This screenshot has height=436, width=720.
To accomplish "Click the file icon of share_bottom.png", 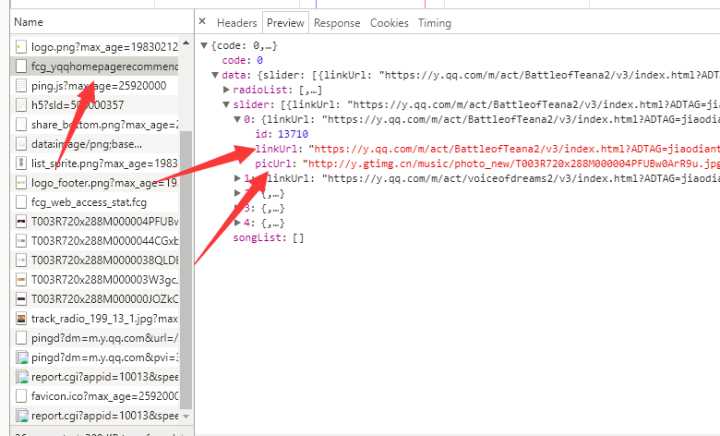I will 21,124.
